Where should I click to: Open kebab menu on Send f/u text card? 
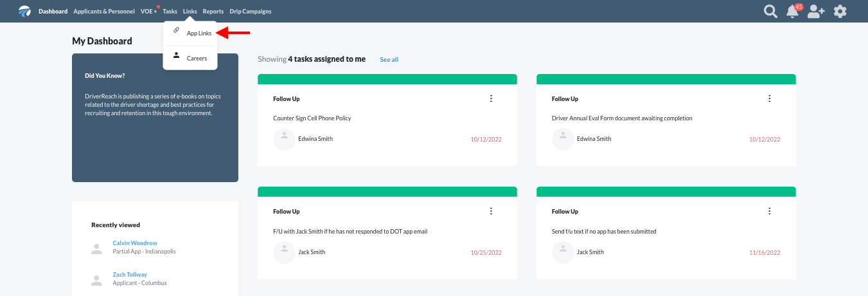click(x=770, y=211)
